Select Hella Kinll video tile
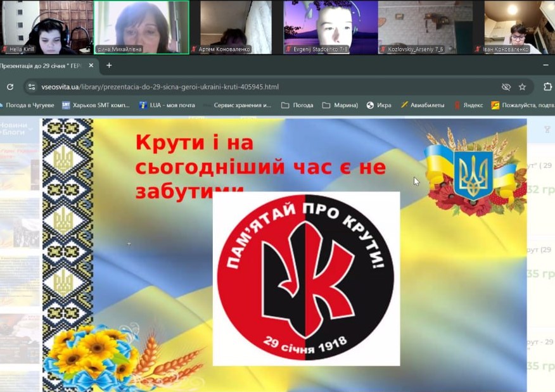This screenshot has width=555, height=392. click(x=46, y=27)
